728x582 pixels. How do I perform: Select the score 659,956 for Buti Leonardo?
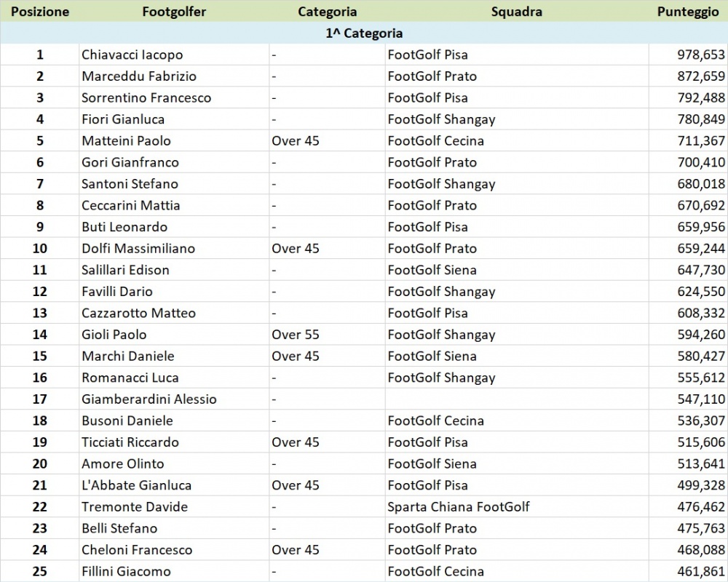click(x=688, y=226)
